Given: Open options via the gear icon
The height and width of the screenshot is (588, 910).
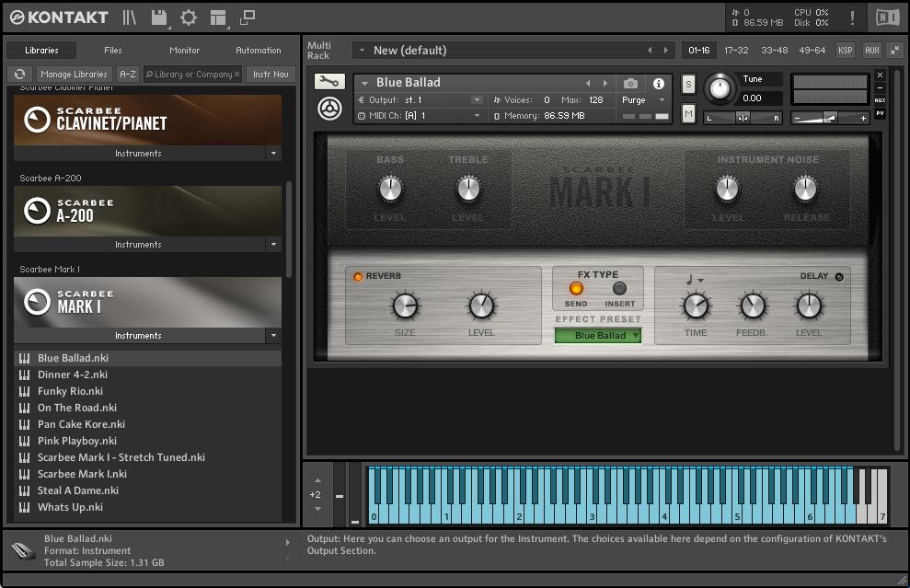Looking at the screenshot, I should 189,17.
